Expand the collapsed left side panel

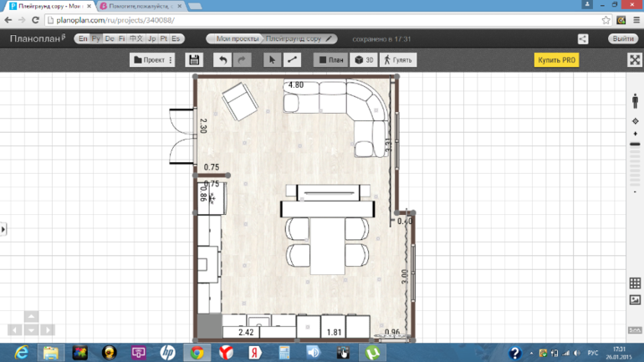click(x=3, y=228)
